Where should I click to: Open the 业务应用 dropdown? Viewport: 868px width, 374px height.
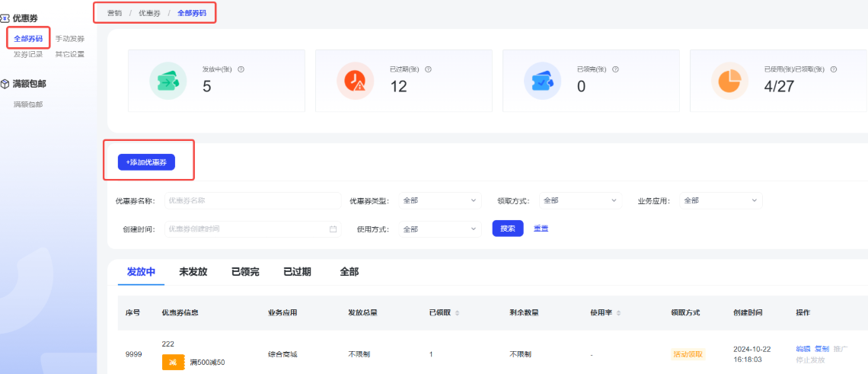[720, 200]
